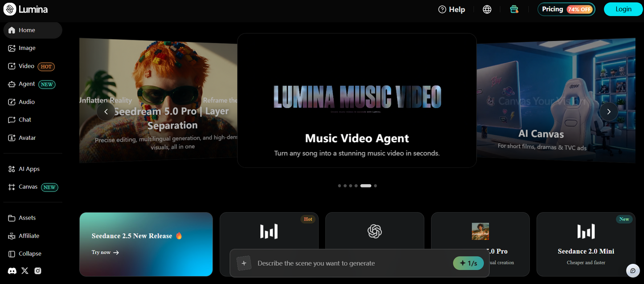Click the Video play icon
The height and width of the screenshot is (284, 644).
coord(12,66)
